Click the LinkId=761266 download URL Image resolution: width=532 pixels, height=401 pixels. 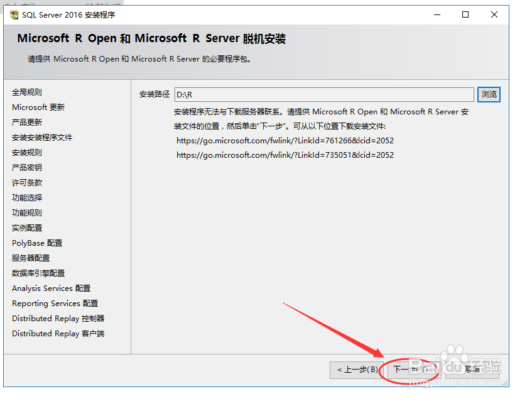pos(285,141)
